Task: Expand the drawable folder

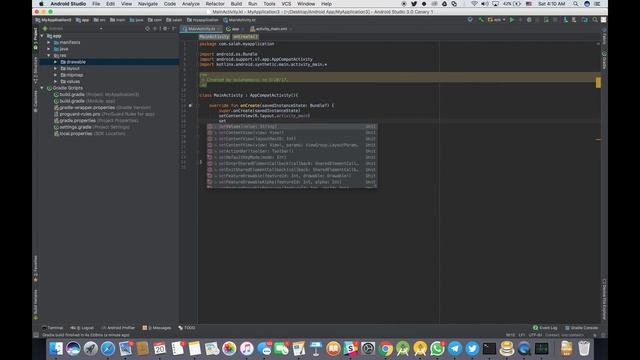Action: (x=56, y=62)
